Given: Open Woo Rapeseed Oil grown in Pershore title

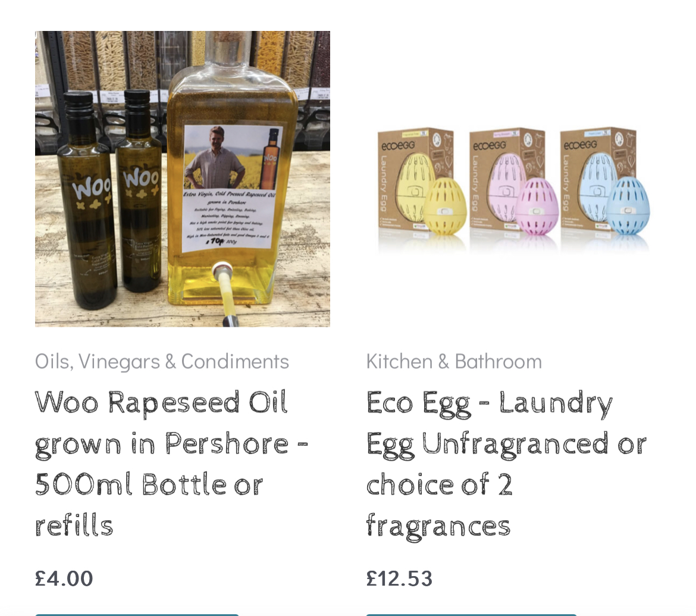Looking at the screenshot, I should (171, 464).
